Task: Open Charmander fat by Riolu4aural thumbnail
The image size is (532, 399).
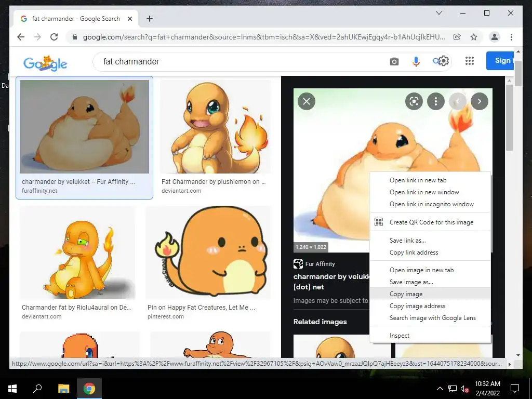Action: [x=78, y=253]
